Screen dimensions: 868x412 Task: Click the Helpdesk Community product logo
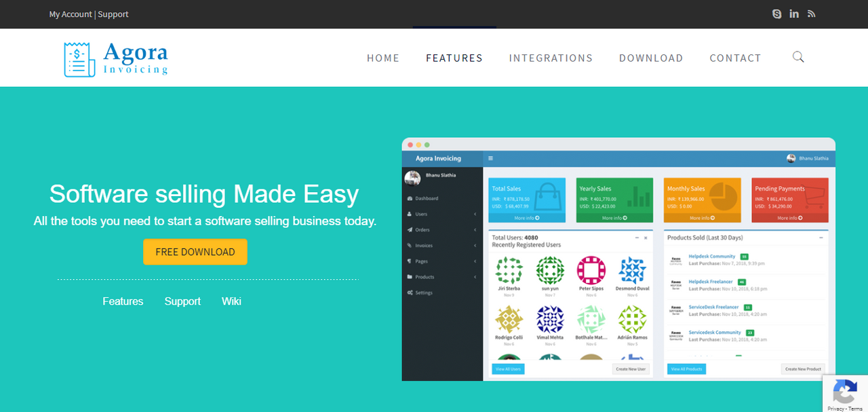675,260
